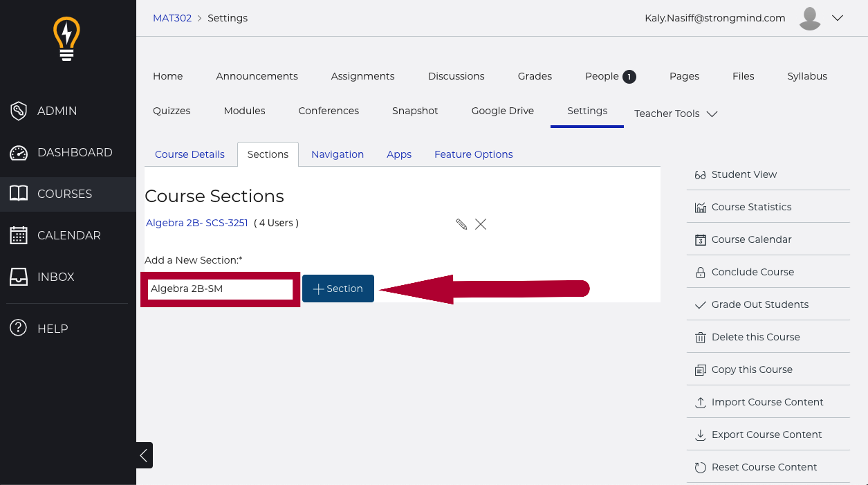868x485 pixels.
Task: Open the Teacher Tools dropdown
Action: click(676, 113)
